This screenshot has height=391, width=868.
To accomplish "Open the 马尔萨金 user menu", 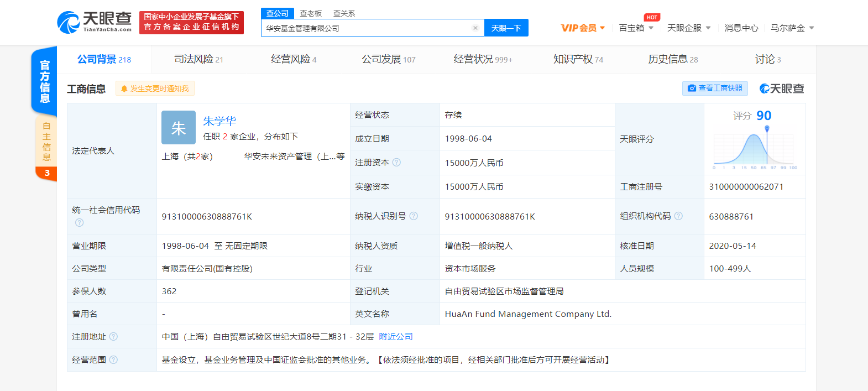I will point(792,28).
